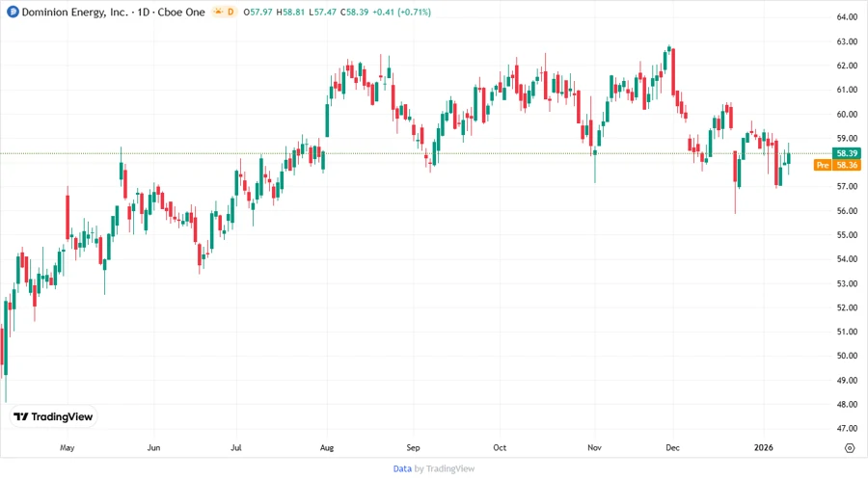Click the L57.47 low value
This screenshot has height=480, width=868.
[x=322, y=12]
